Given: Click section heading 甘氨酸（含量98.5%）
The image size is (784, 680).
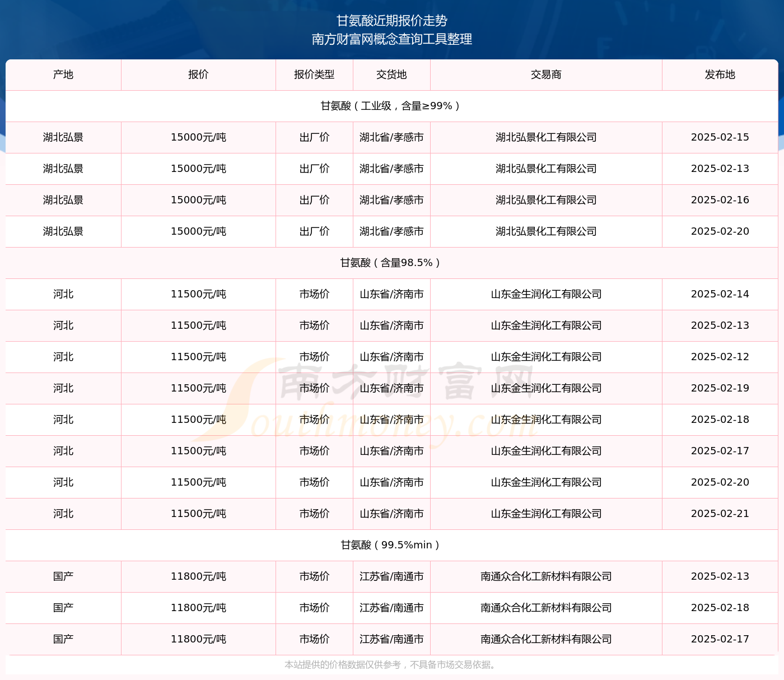Looking at the screenshot, I should tap(392, 263).
